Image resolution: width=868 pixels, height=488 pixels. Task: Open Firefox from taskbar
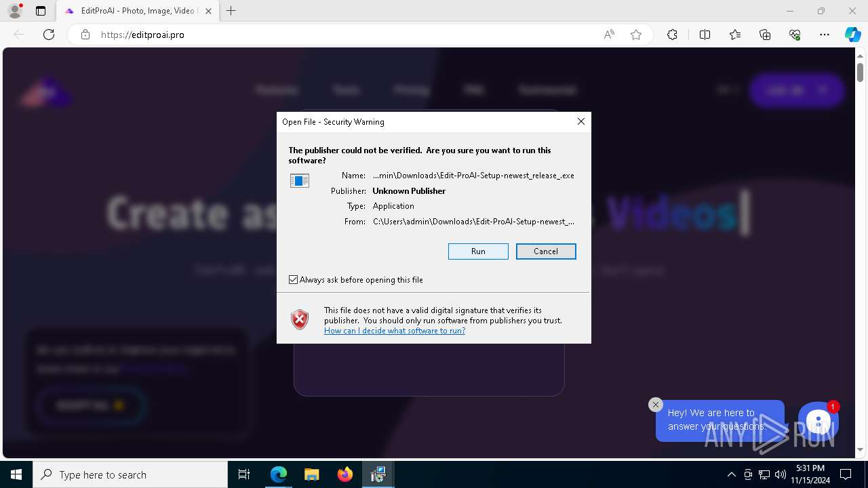(x=345, y=474)
